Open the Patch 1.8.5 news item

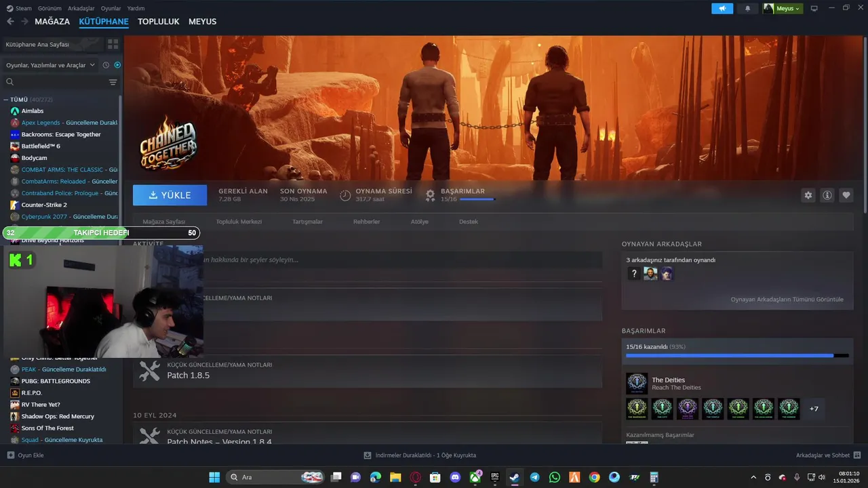tap(368, 371)
